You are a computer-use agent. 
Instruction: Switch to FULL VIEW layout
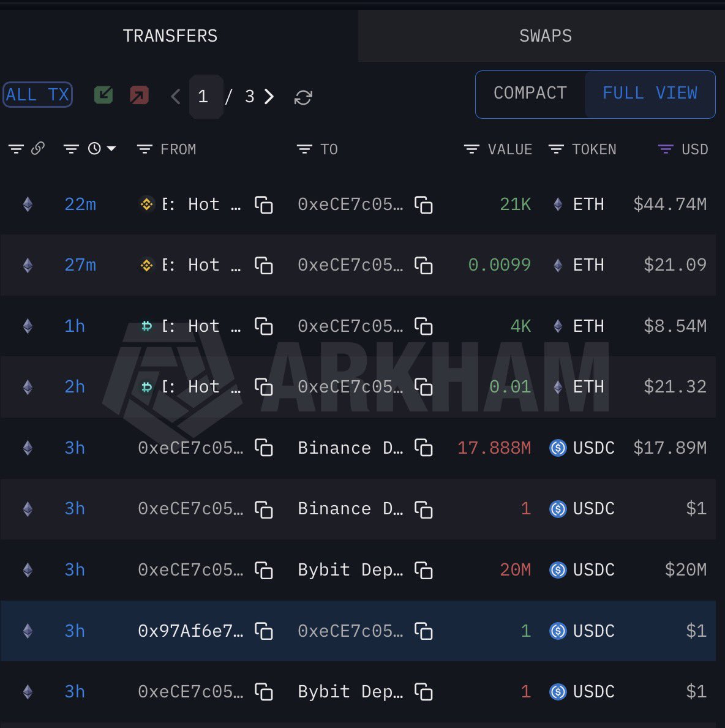point(650,93)
